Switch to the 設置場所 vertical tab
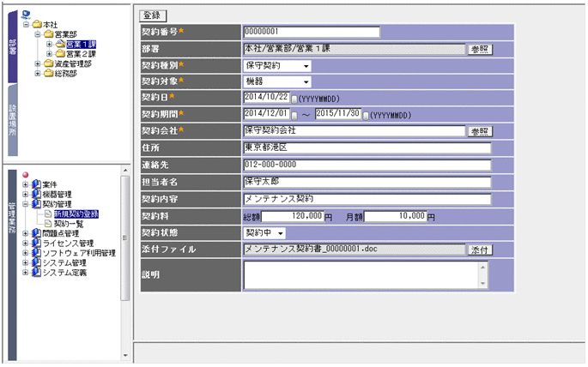The image size is (588, 367). [13, 120]
